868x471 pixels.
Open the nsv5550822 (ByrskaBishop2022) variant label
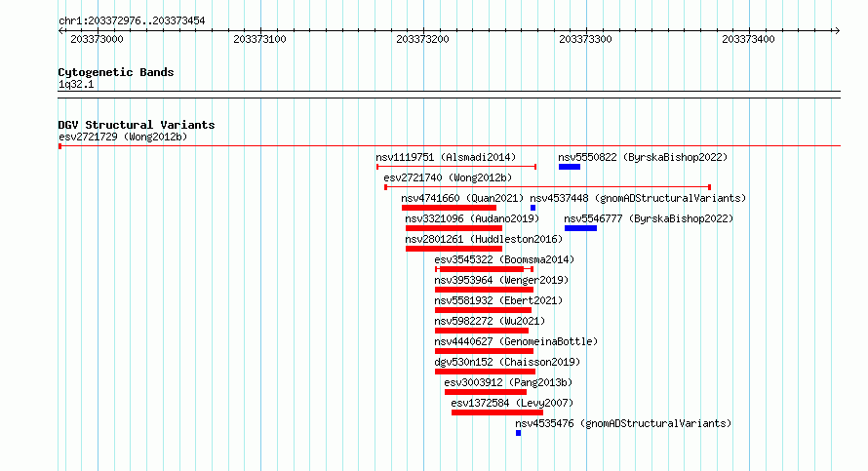click(x=643, y=157)
